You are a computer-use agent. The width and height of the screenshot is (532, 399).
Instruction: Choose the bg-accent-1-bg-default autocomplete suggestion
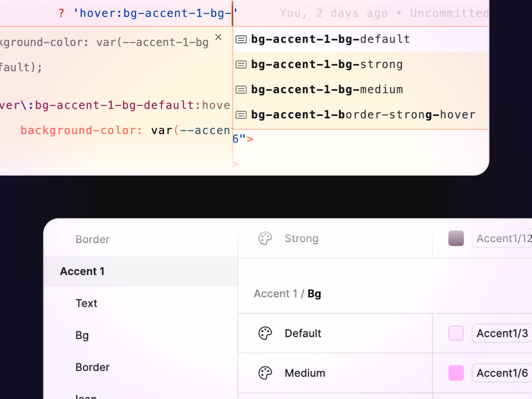pos(361,39)
